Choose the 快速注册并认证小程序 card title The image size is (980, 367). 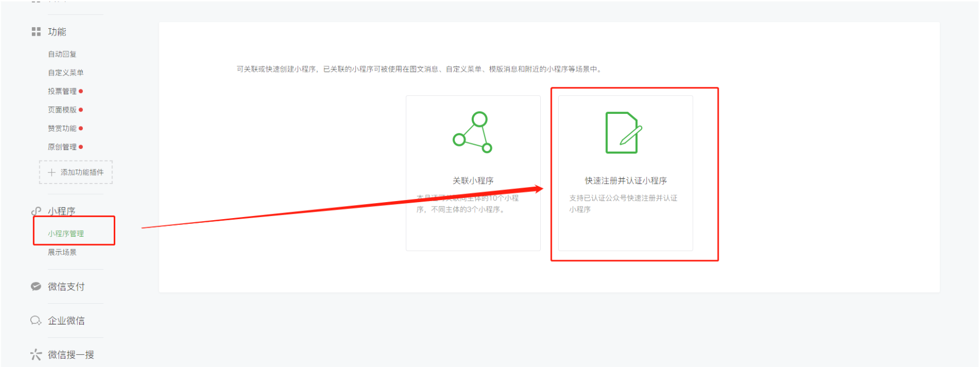626,181
